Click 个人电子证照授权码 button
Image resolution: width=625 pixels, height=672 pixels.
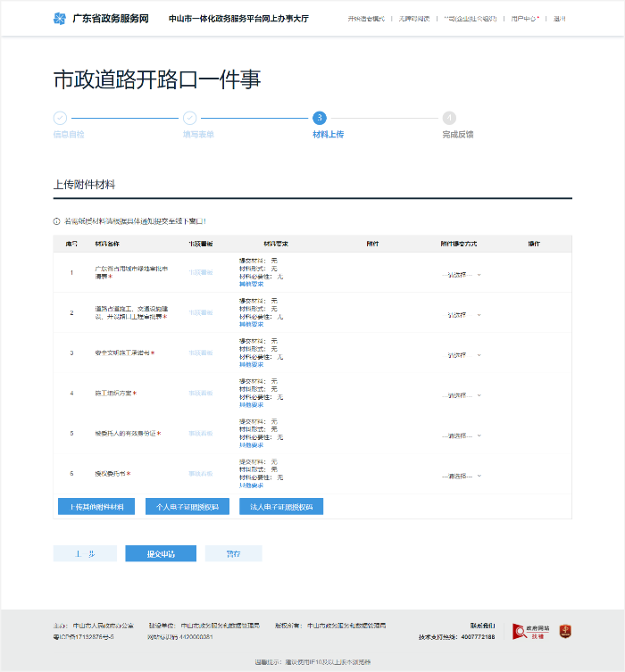pyautogui.click(x=187, y=507)
